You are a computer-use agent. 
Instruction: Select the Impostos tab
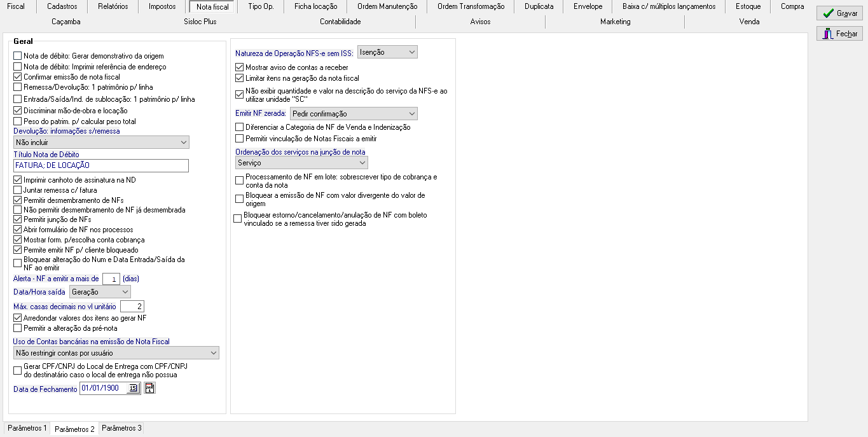click(162, 6)
